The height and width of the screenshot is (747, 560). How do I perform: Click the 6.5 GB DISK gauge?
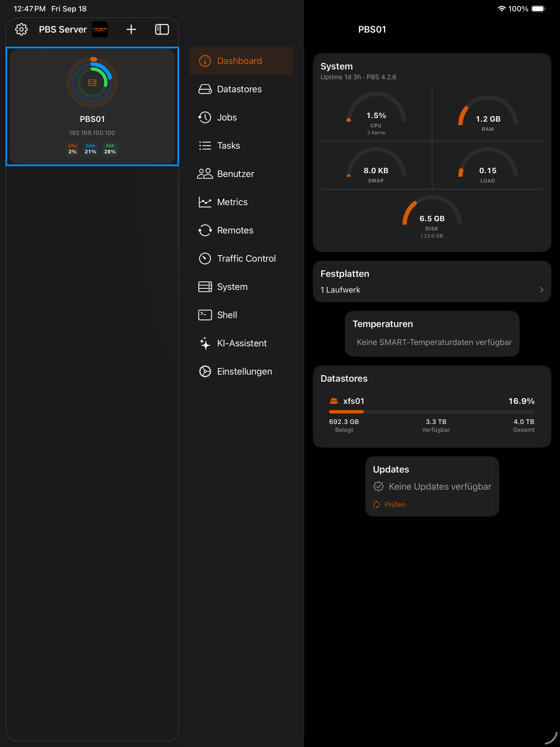click(432, 216)
